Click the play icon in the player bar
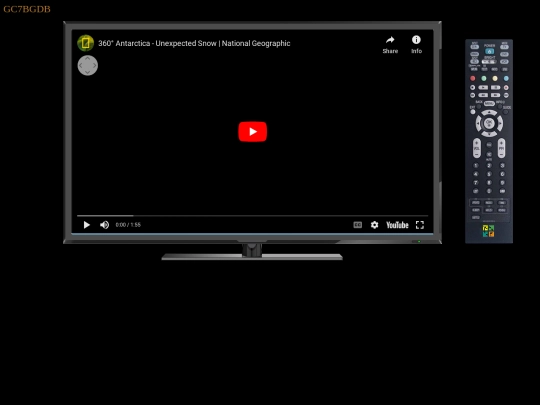Screen dimensions: 540x405 (x=86, y=225)
